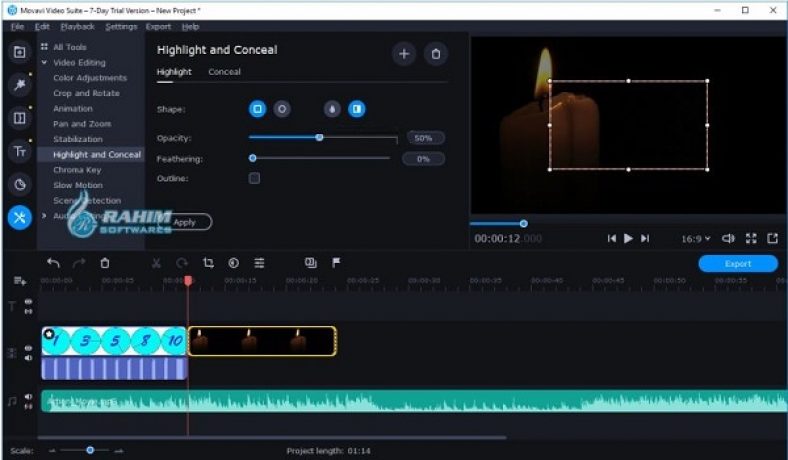Rotate the clip using the rotate icon
Viewport: 788px width, 460px height.
182,262
